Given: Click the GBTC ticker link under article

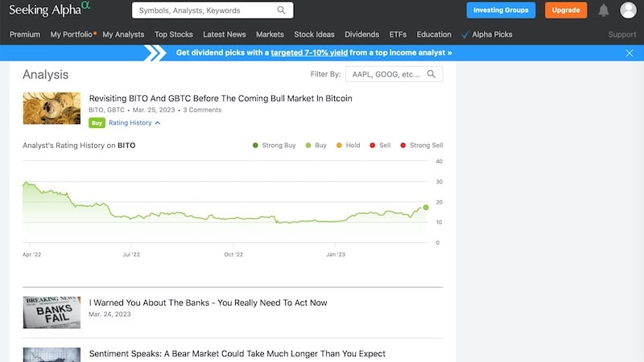Looking at the screenshot, I should (116, 110).
